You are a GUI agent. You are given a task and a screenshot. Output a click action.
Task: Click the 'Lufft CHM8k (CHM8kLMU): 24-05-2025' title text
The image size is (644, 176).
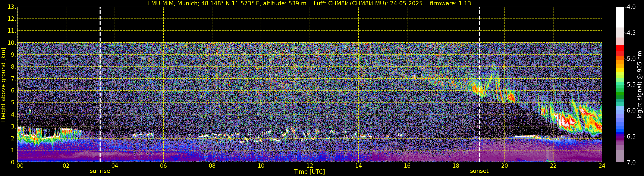tap(368, 3)
